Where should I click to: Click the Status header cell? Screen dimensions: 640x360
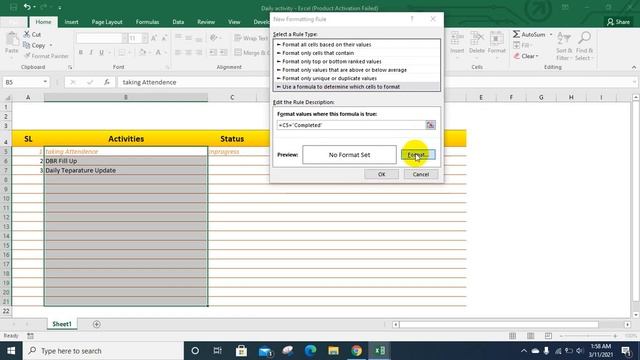pos(232,139)
